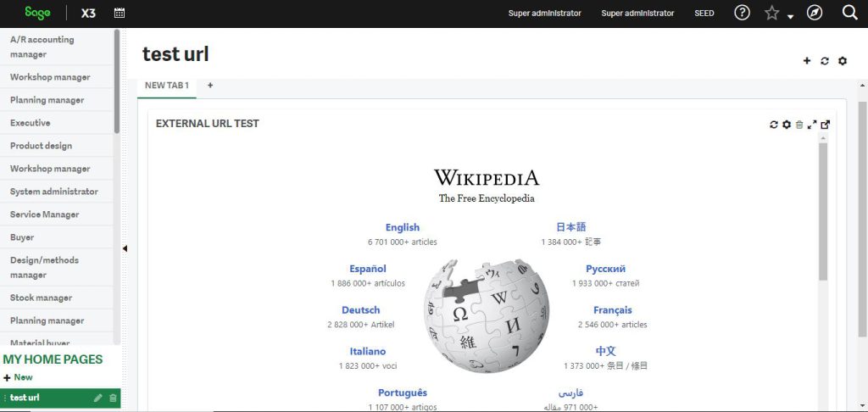
Task: Click the EXTERNAL URL TEST widget title
Action: [x=208, y=124]
